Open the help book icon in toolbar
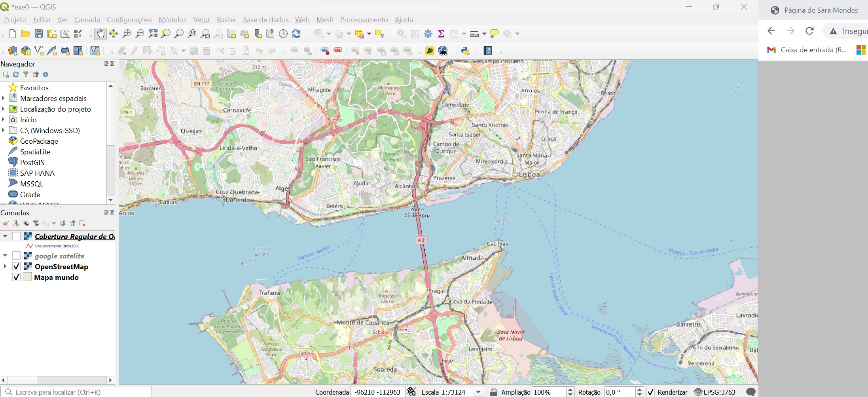868x397 pixels. (488, 51)
